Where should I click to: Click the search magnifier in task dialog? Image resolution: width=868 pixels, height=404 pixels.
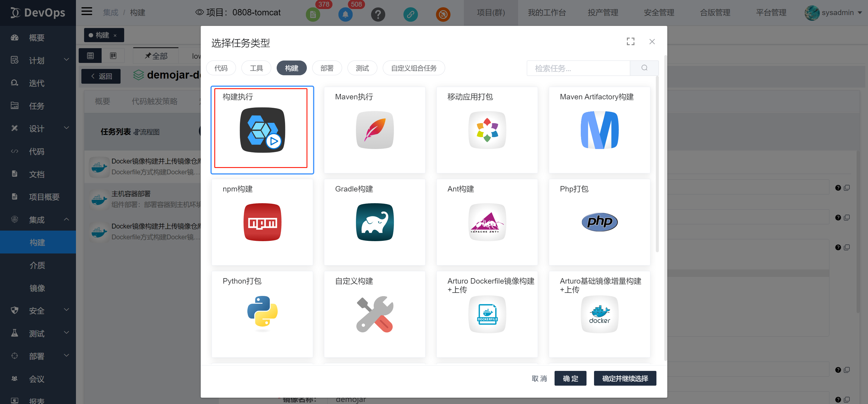[x=644, y=68]
